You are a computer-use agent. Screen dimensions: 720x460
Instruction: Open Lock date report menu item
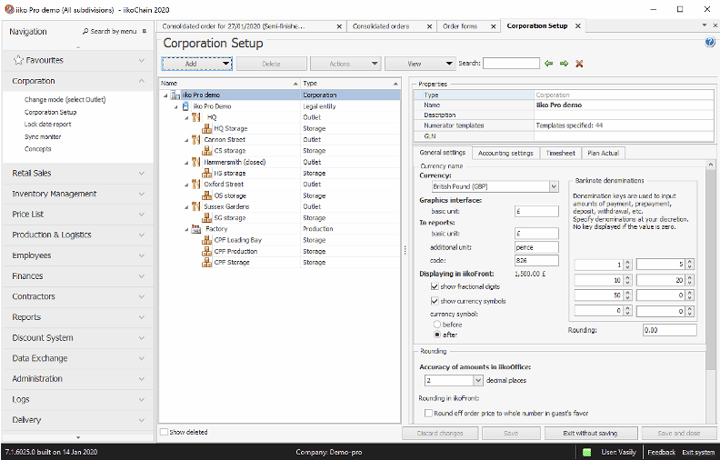coord(48,124)
